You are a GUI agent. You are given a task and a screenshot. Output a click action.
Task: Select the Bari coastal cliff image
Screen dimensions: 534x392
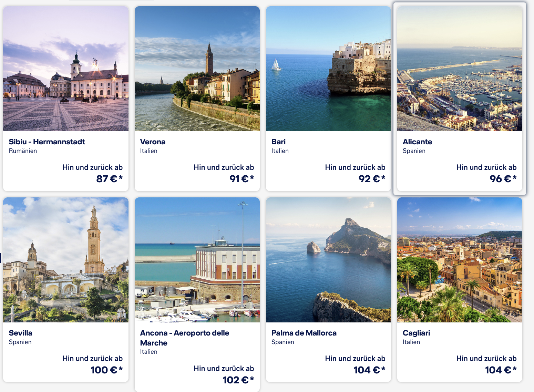coord(328,69)
